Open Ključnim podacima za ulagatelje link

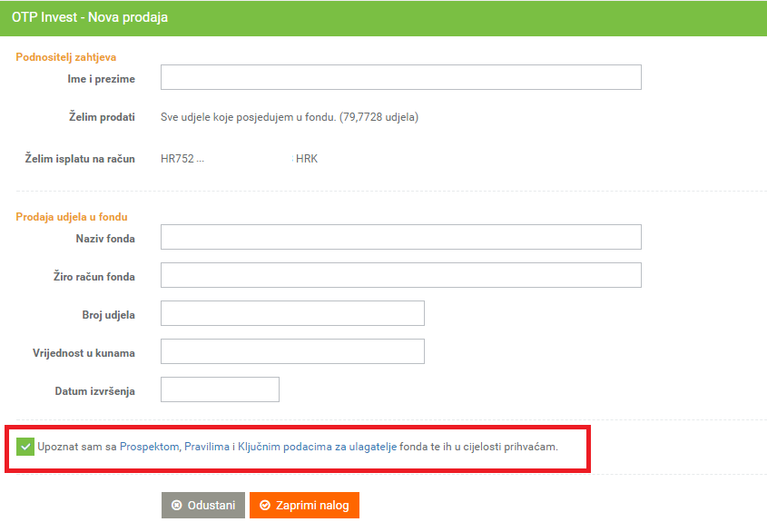pos(317,447)
